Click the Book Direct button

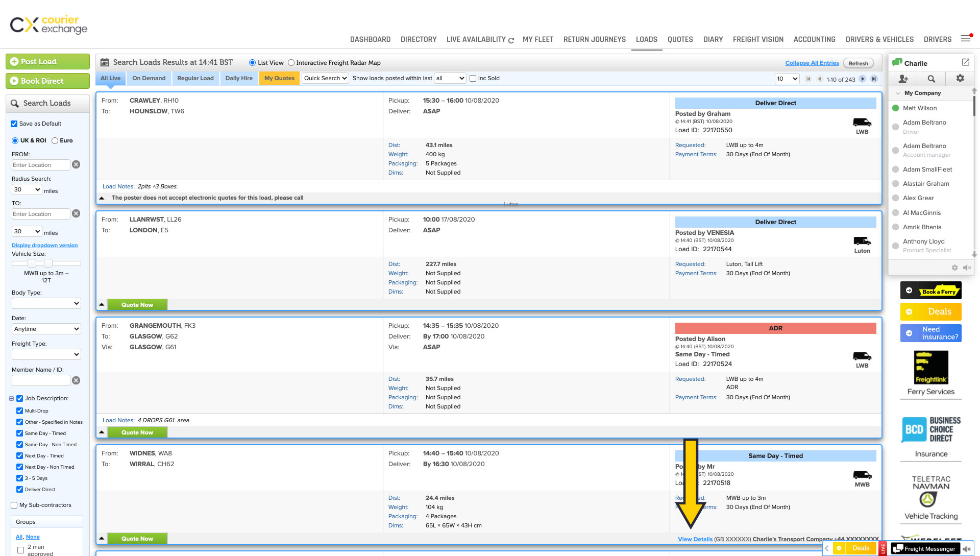[x=47, y=81]
